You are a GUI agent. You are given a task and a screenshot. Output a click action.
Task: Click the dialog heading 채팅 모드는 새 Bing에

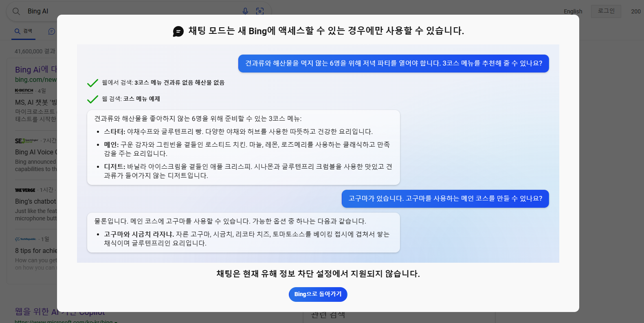[326, 31]
